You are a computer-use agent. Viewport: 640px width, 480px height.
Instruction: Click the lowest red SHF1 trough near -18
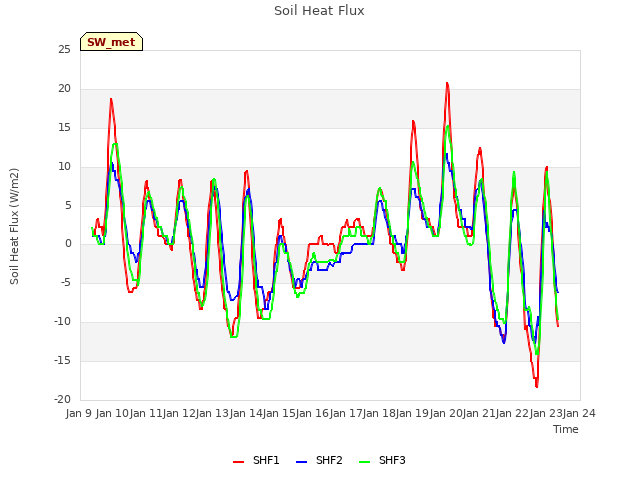(x=536, y=386)
